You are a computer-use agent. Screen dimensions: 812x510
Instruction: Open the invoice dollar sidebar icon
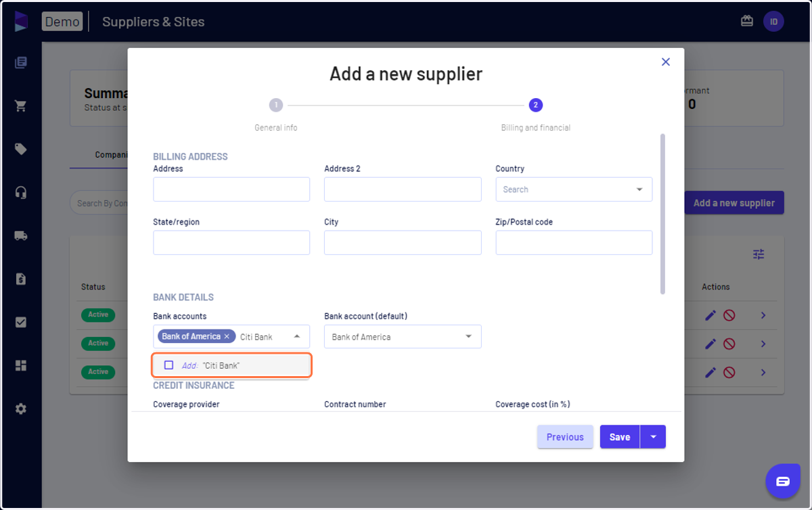pos(21,279)
